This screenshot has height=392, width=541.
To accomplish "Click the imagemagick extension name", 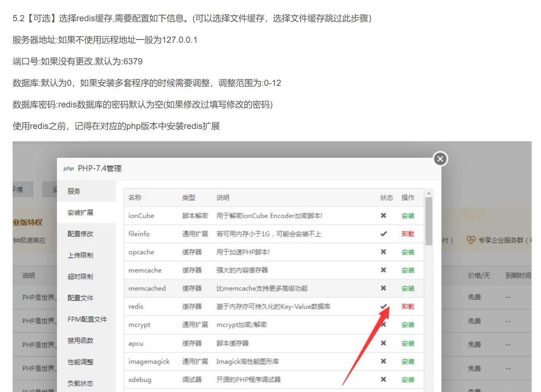I will click(149, 361).
